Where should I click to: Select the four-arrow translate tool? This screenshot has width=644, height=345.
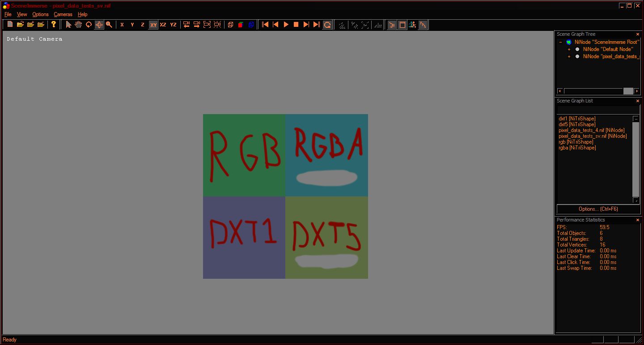point(99,25)
